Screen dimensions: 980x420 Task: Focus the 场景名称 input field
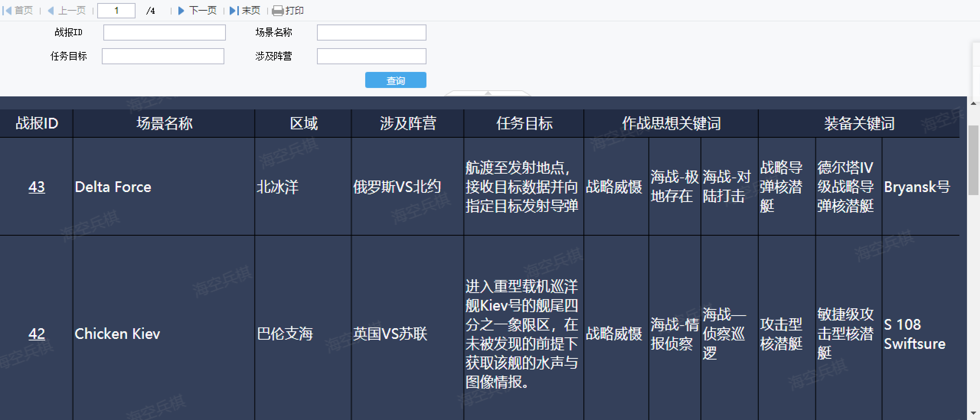[x=371, y=33]
